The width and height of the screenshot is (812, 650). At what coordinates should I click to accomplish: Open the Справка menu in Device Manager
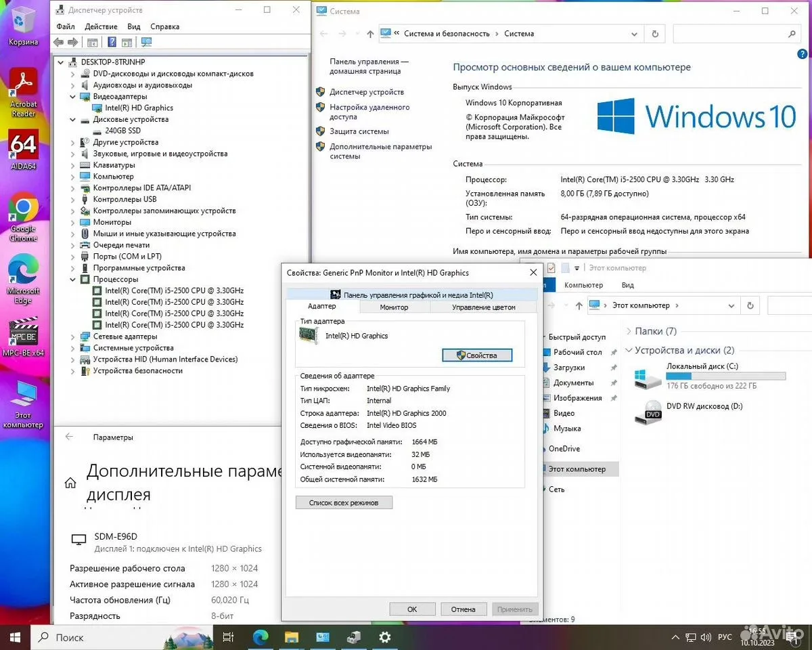(165, 27)
